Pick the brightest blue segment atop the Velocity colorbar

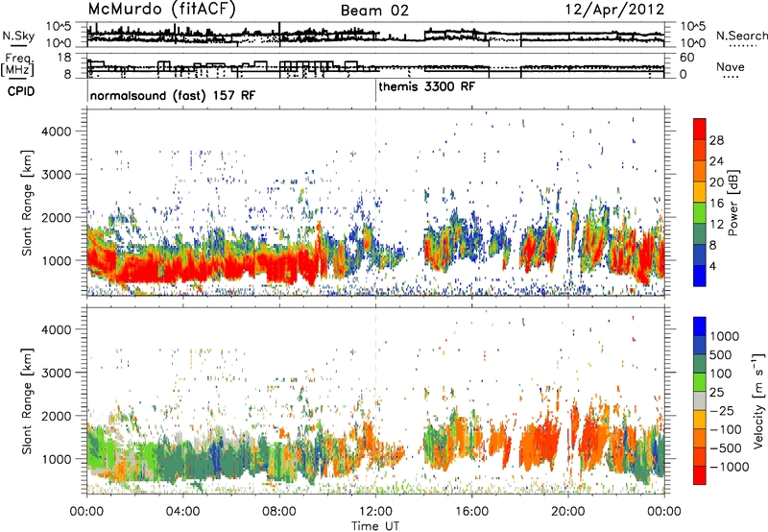(700, 326)
